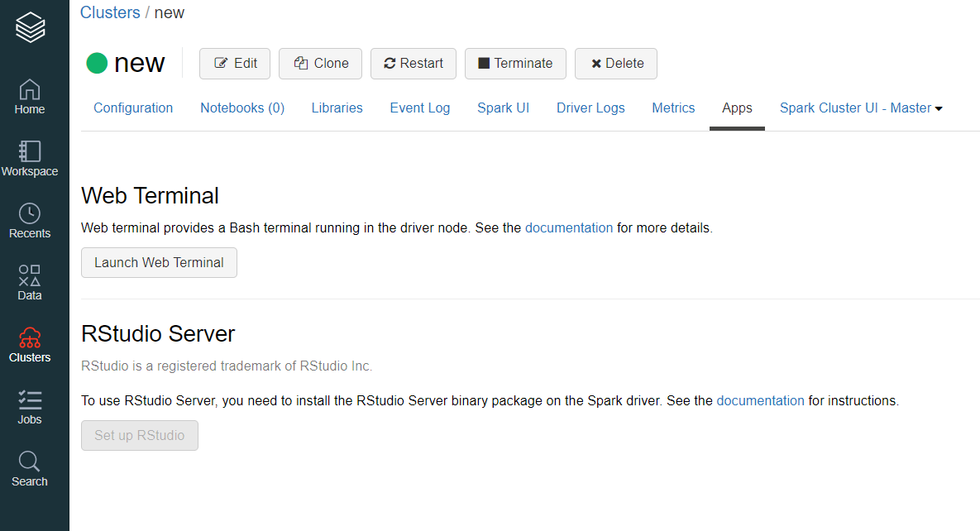Switch to the Configuration tab
This screenshot has height=531, width=980.
[x=133, y=108]
